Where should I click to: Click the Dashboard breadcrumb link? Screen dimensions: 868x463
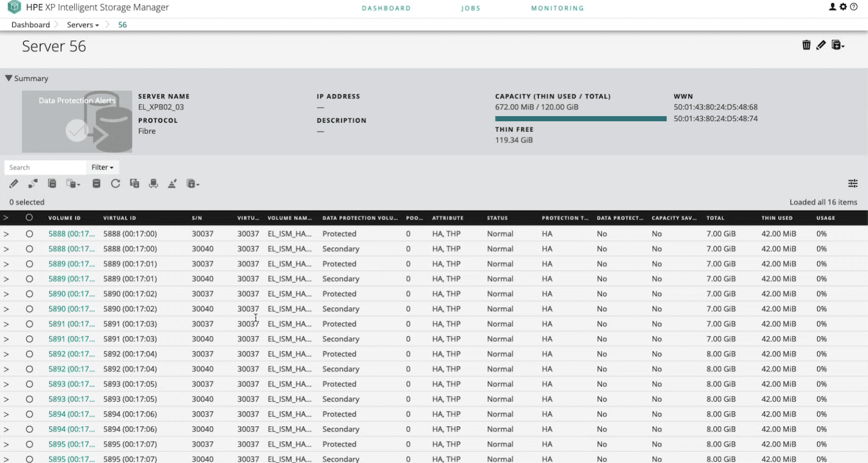(31, 25)
